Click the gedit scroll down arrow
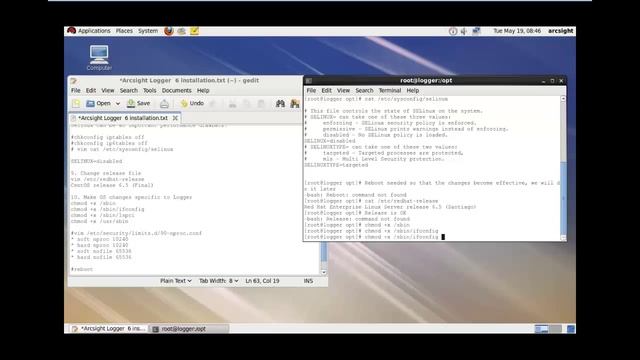 coord(324,272)
